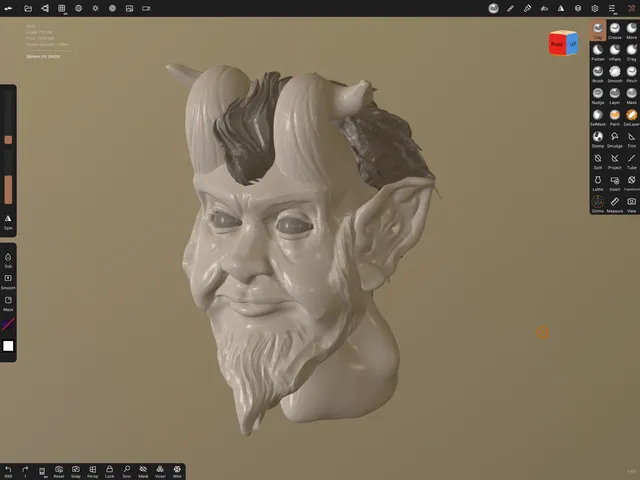Open the Topology grid menu

click(x=62, y=8)
